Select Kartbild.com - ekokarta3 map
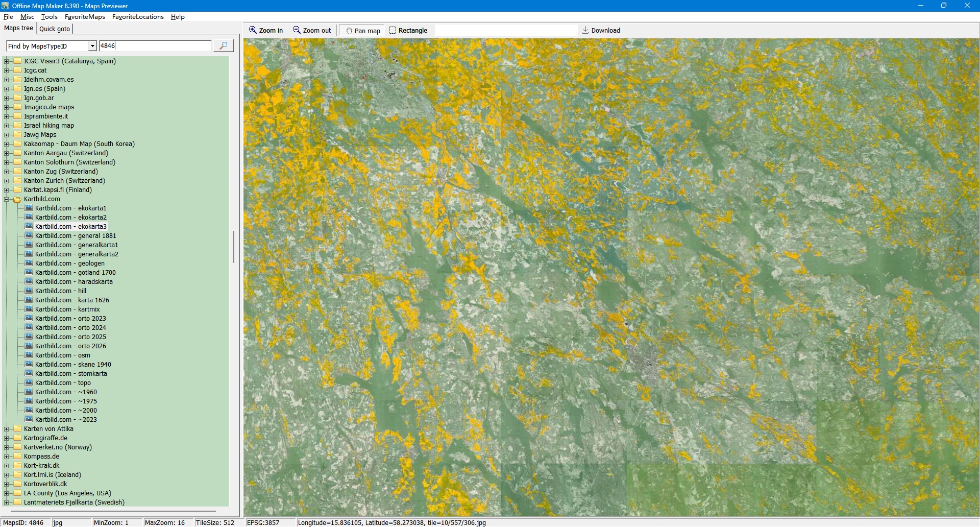The height and width of the screenshot is (527, 980). (71, 227)
